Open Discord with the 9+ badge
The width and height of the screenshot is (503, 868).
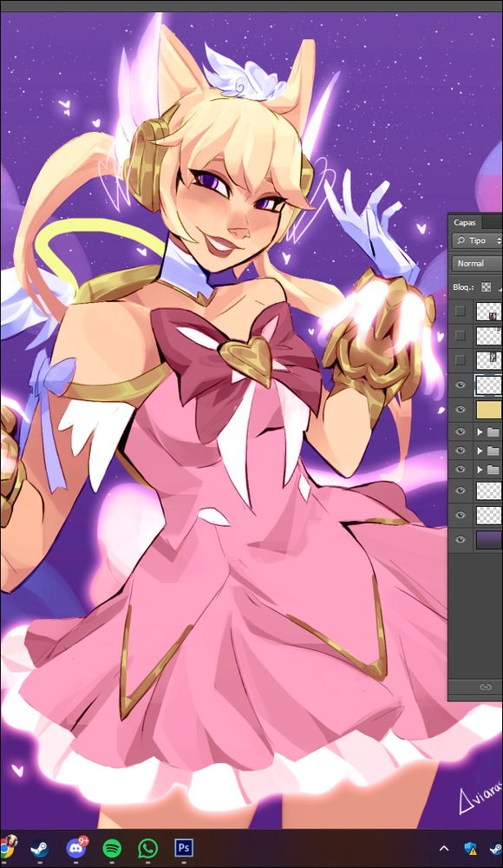coord(75,847)
